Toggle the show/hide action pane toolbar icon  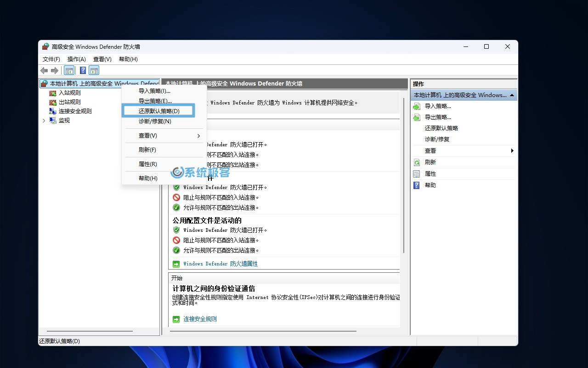pos(94,70)
